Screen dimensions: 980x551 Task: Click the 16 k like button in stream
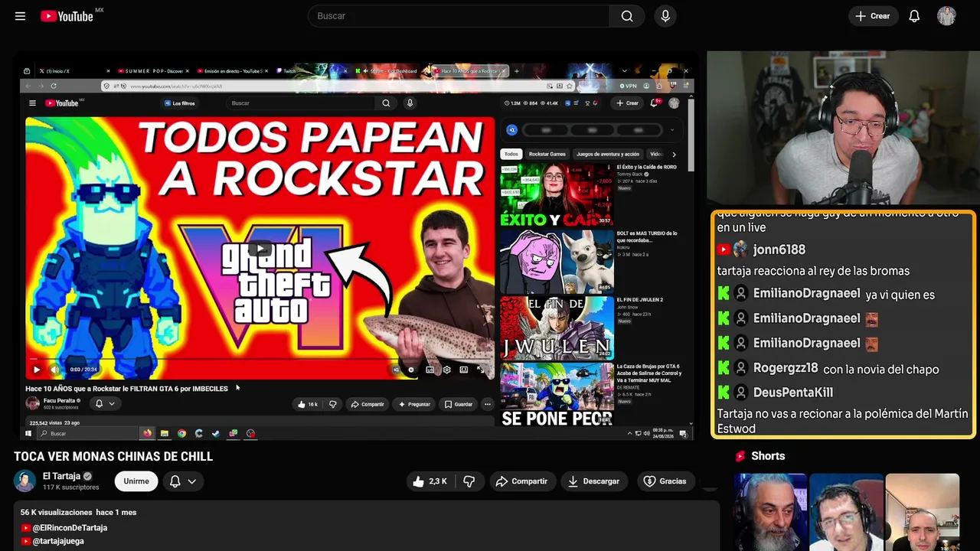click(x=308, y=404)
